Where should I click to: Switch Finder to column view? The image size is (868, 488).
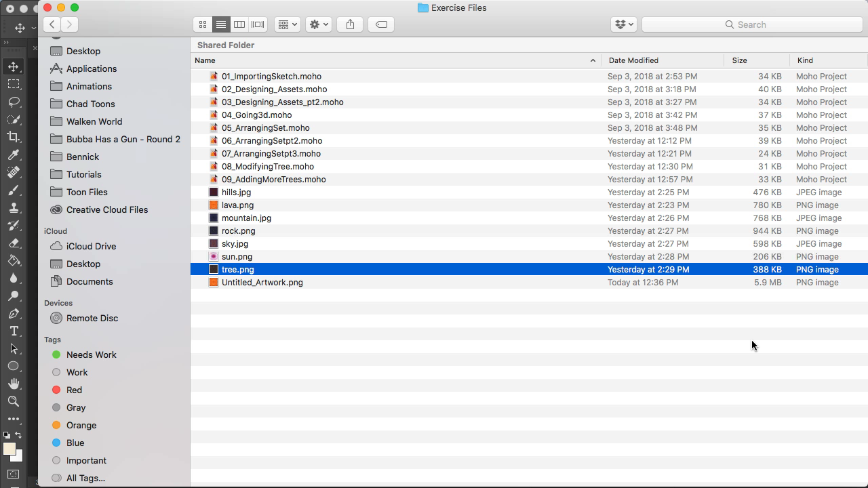click(x=239, y=24)
